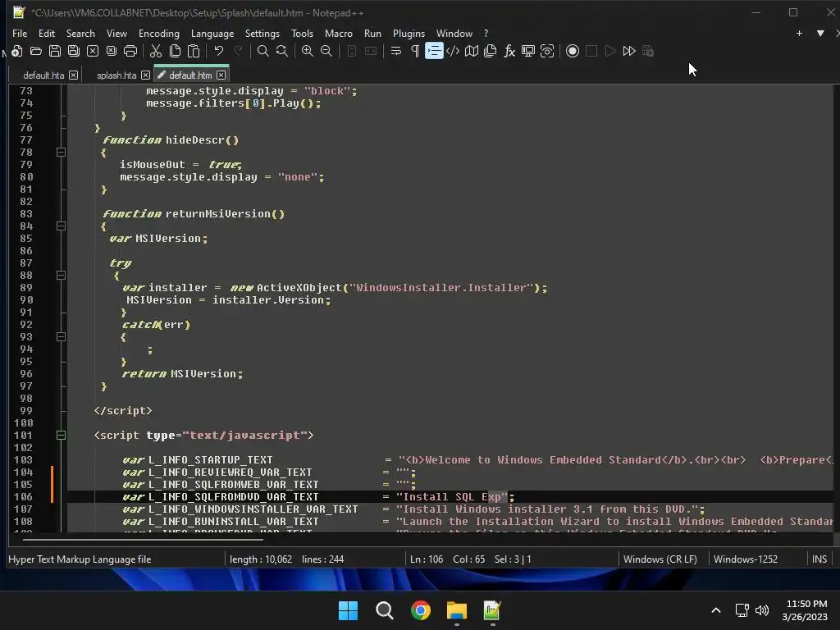Close the default.hta tab
This screenshot has width=840, height=630.
click(73, 75)
